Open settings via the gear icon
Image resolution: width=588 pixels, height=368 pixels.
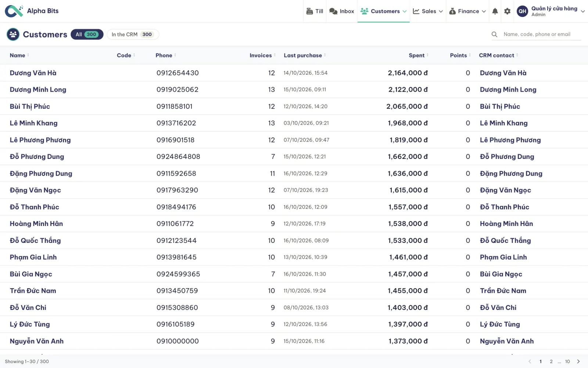pyautogui.click(x=508, y=11)
